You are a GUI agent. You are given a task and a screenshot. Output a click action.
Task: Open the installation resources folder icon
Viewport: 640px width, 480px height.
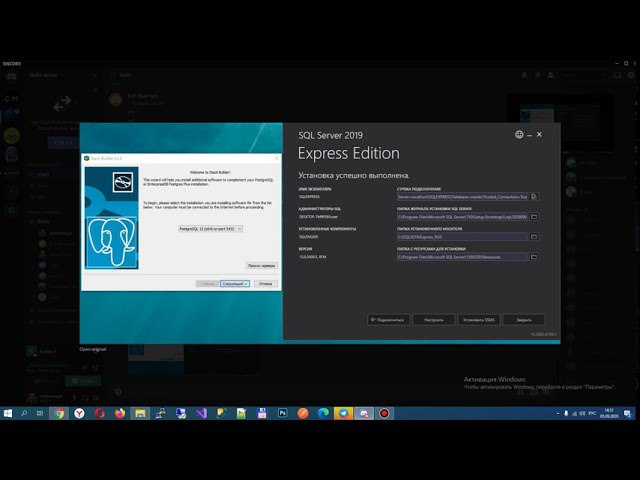point(534,257)
